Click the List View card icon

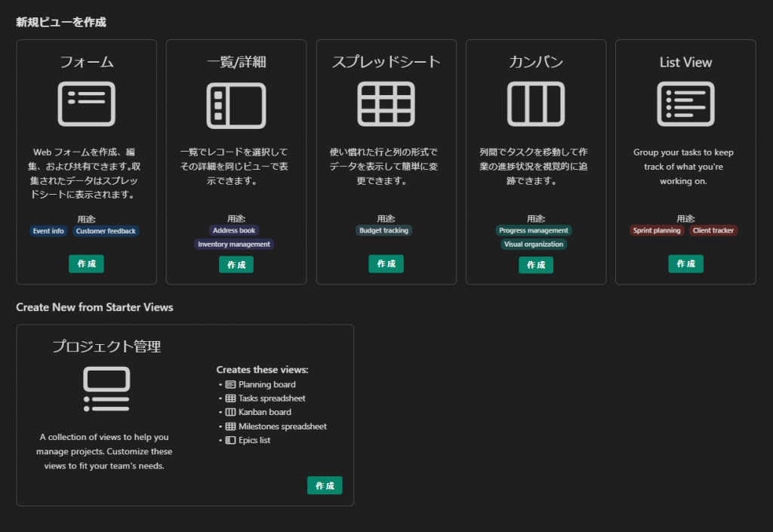coord(685,104)
